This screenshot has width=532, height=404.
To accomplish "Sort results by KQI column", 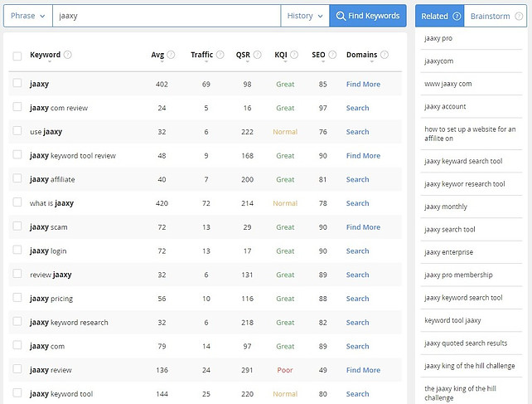I will [281, 55].
